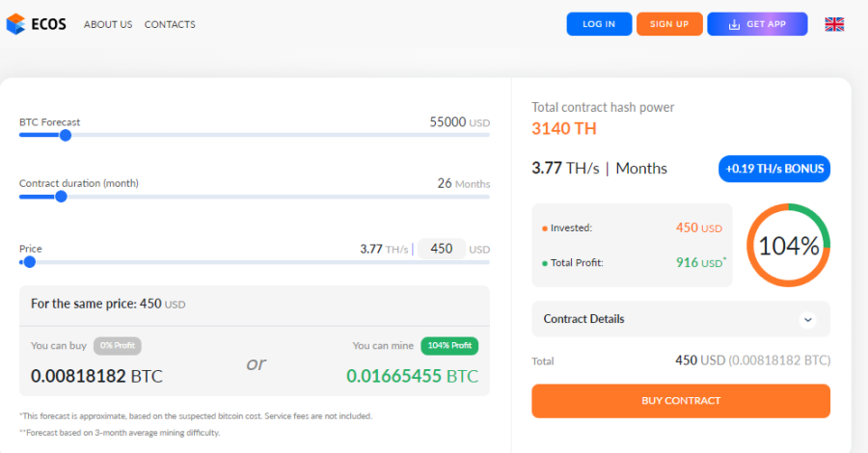Image resolution: width=868 pixels, height=453 pixels.
Task: Click the 0% Profit gray badge
Action: click(118, 346)
